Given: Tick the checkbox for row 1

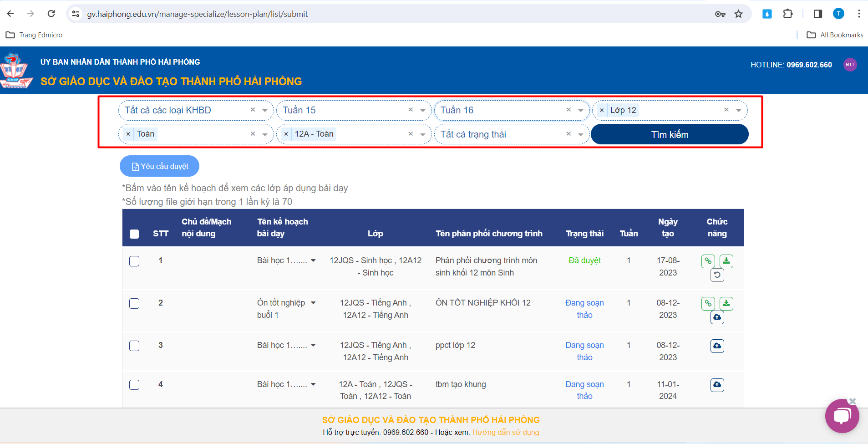Looking at the screenshot, I should (134, 261).
